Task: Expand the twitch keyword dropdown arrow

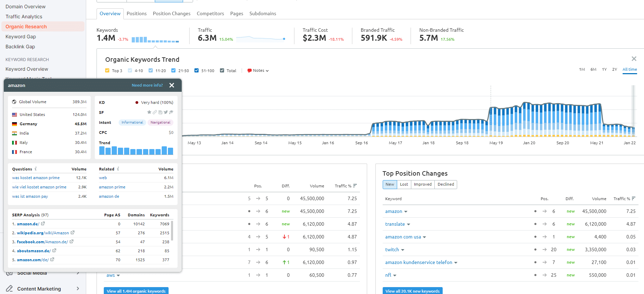Action: pos(403,250)
